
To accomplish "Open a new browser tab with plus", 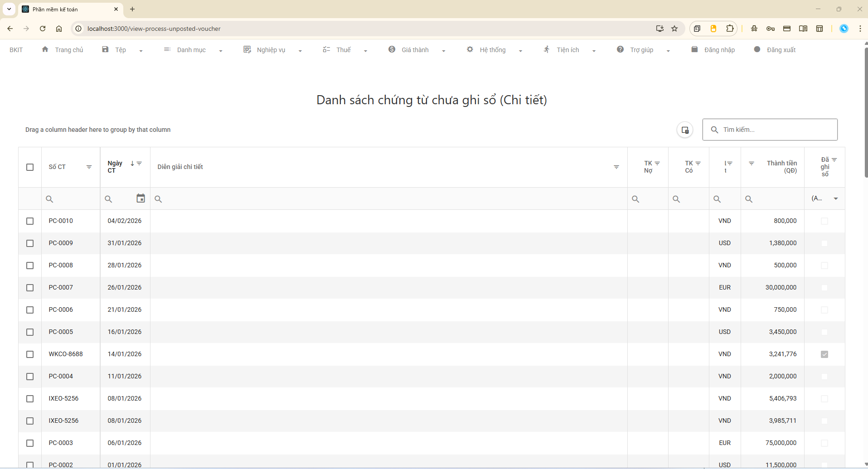I will [x=132, y=9].
